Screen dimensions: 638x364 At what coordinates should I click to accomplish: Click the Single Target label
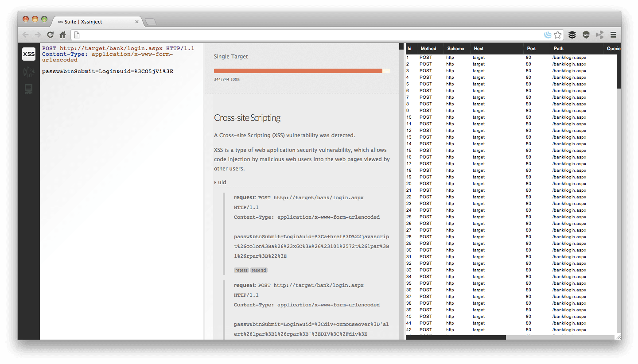[x=231, y=57]
